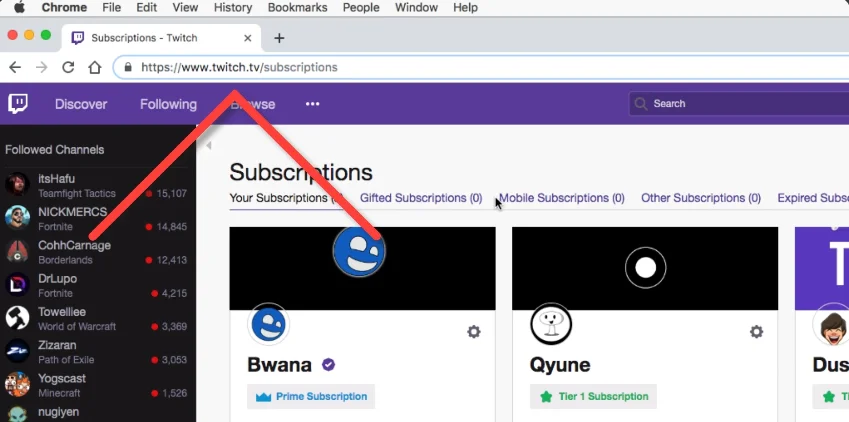Click itsHafu avatar icon
This screenshot has height=422, width=849.
(17, 185)
